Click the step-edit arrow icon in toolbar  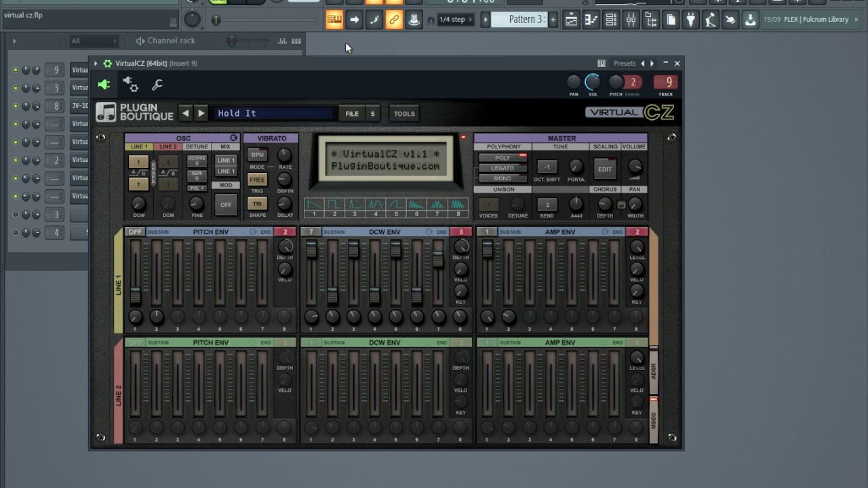click(354, 20)
